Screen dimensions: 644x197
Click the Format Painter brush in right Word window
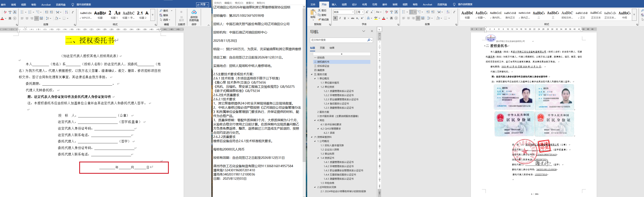[x=320, y=20]
